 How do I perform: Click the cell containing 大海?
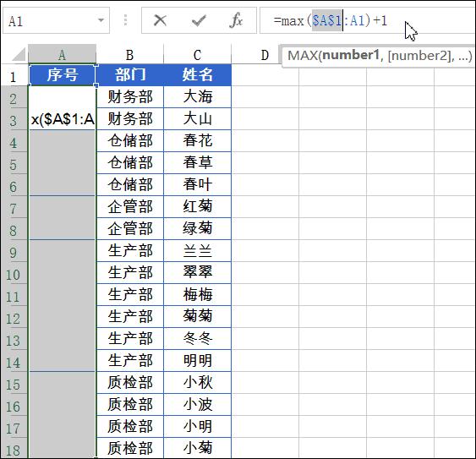click(x=197, y=97)
